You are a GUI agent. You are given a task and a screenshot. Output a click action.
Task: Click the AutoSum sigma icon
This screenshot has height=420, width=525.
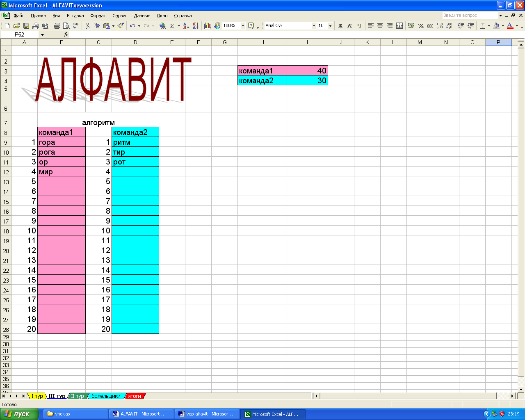pyautogui.click(x=172, y=26)
